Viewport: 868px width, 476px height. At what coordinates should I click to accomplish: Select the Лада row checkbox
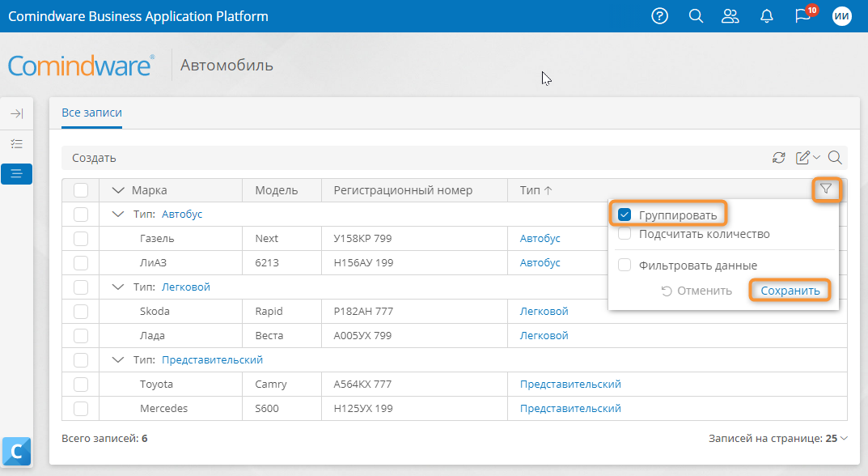(x=81, y=336)
